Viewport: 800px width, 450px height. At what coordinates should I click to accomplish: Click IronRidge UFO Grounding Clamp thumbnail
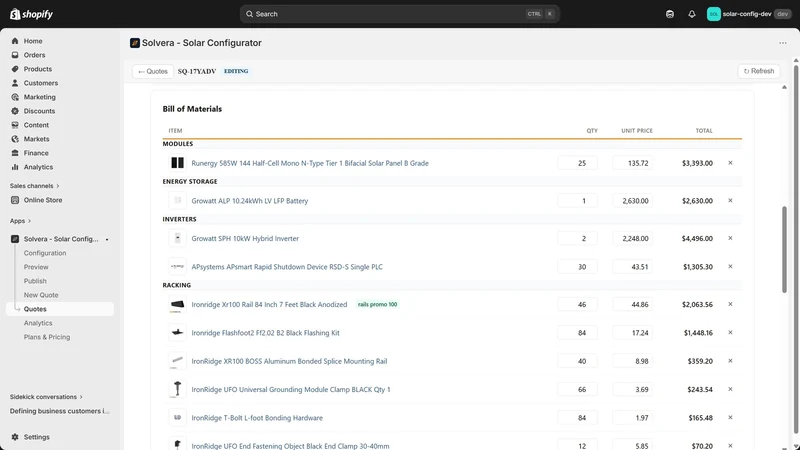tap(178, 389)
